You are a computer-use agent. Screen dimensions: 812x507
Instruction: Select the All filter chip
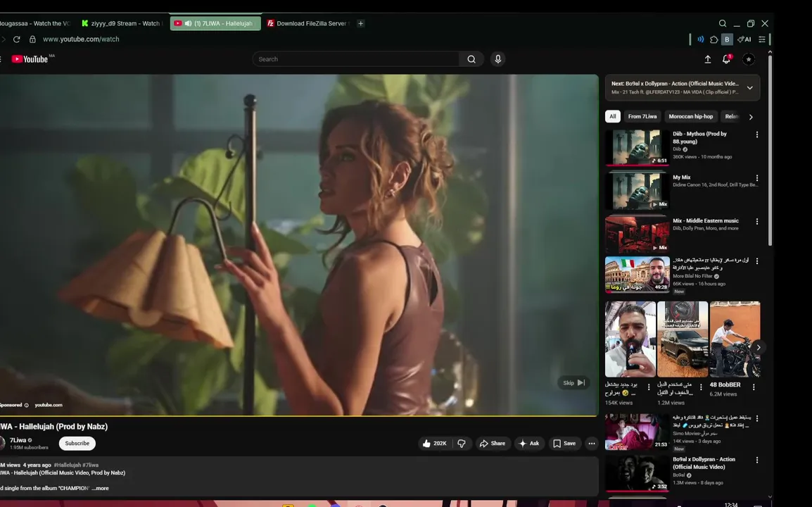[x=613, y=117]
